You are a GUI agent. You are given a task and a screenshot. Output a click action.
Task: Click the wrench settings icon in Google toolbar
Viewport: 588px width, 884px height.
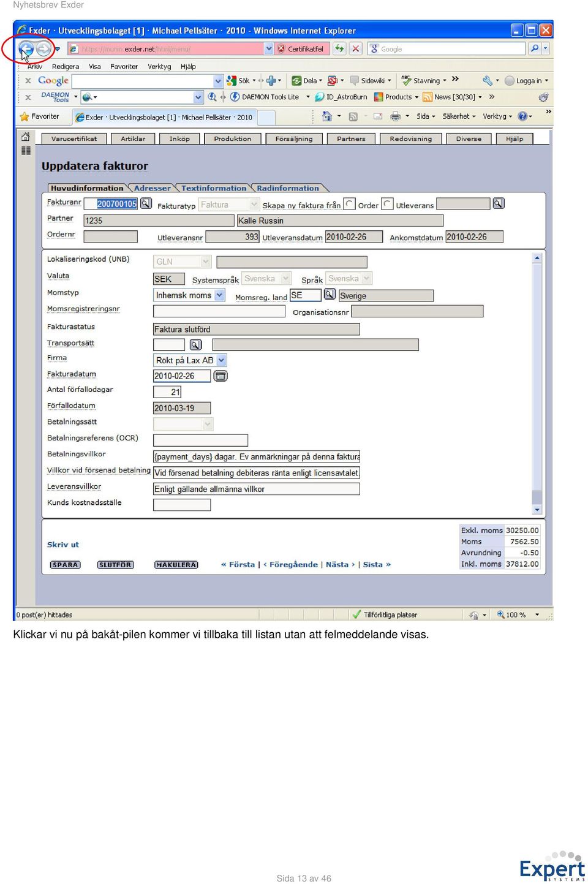point(488,80)
